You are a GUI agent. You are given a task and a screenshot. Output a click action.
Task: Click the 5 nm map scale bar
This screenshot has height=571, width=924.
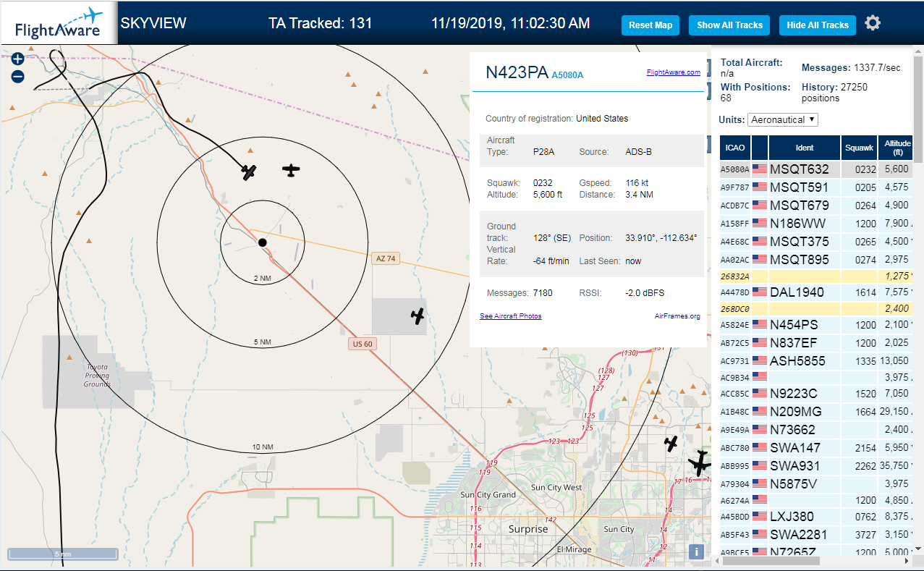click(x=62, y=554)
